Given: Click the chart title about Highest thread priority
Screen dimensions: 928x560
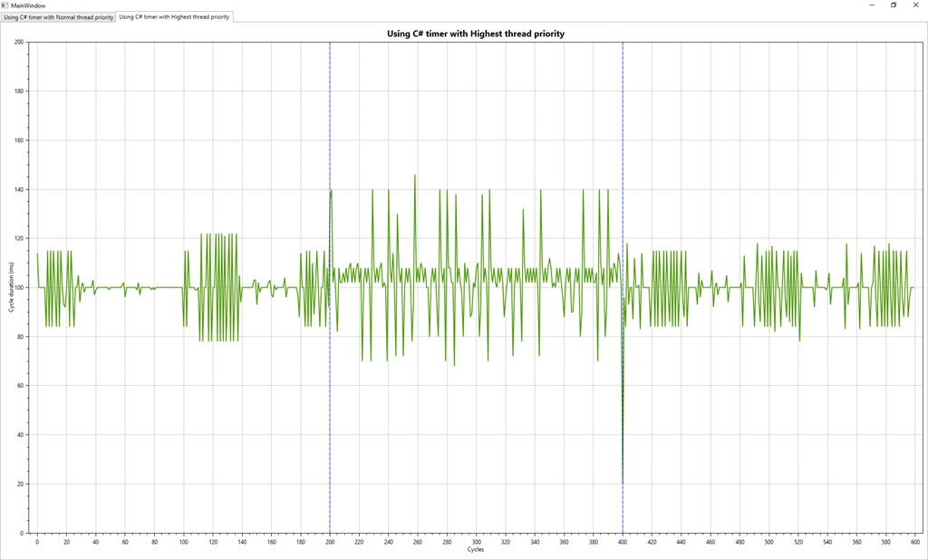Looking at the screenshot, I should pos(475,34).
